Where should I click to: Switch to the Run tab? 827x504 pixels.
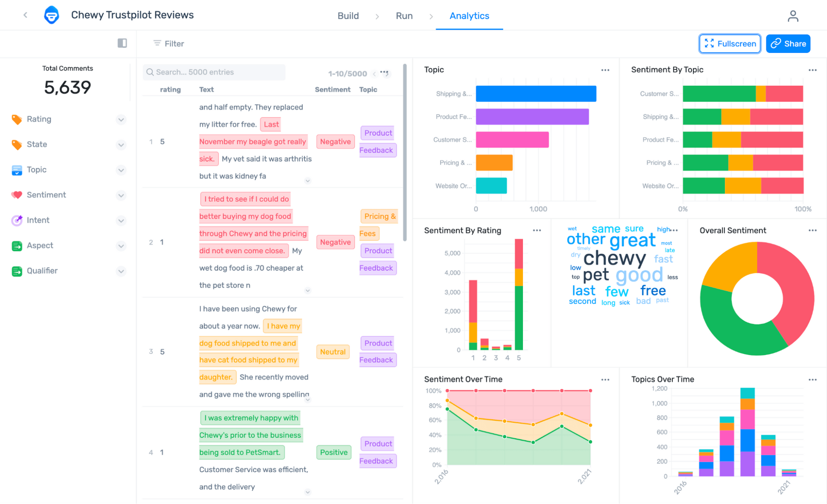click(x=404, y=16)
